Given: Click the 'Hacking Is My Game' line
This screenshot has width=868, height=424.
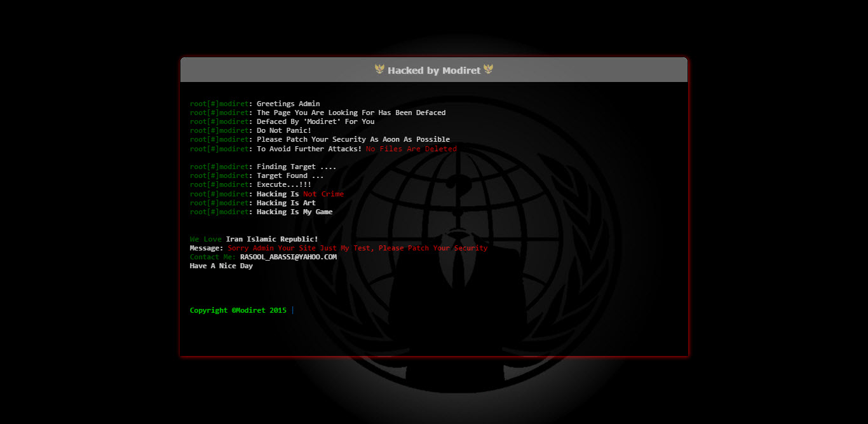Looking at the screenshot, I should click(294, 212).
